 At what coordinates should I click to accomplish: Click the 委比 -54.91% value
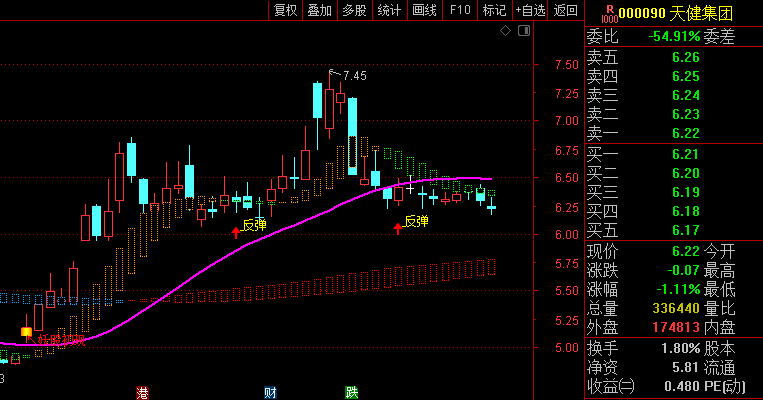click(x=674, y=36)
